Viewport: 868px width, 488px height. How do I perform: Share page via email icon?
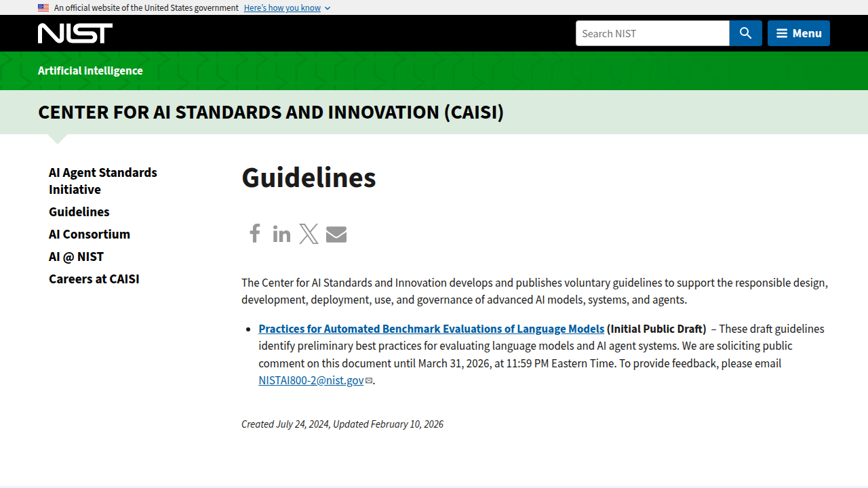coord(336,235)
